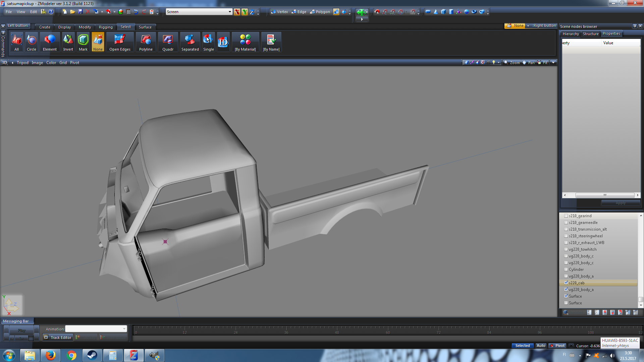
Task: Expand the Animation combo box
Action: [x=124, y=329]
